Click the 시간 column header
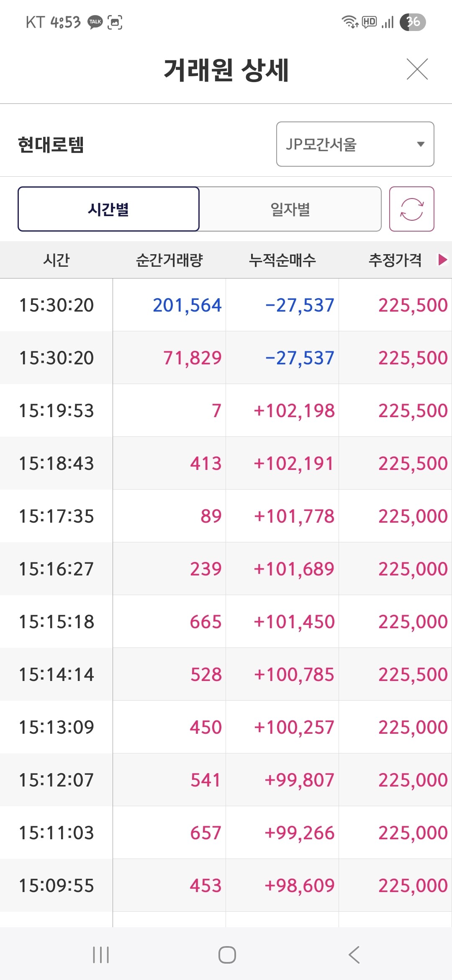 pyautogui.click(x=56, y=260)
